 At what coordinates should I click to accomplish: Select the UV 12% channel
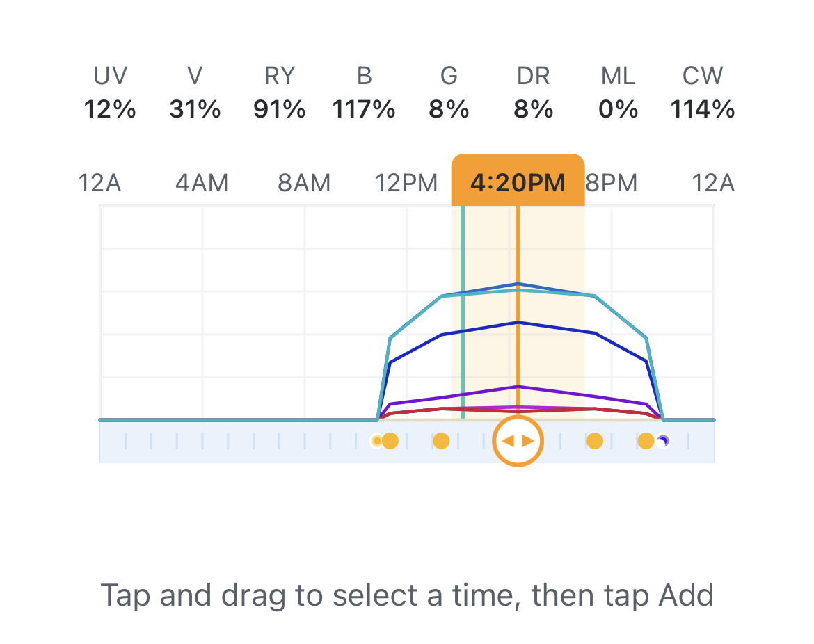[x=110, y=92]
